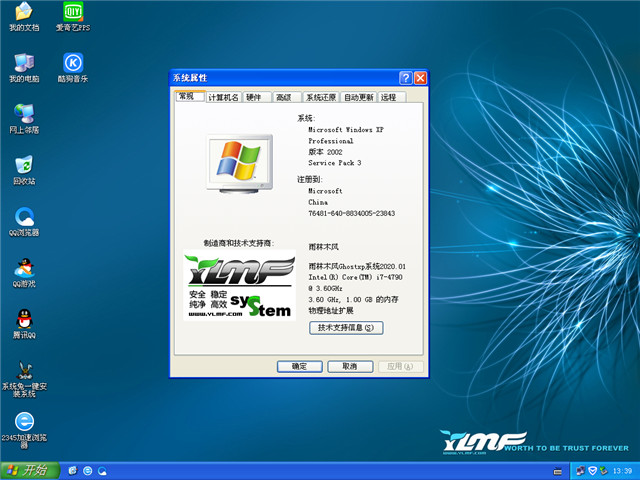Switch to 硬件 tab
Image resolution: width=640 pixels, height=480 pixels.
(254, 97)
